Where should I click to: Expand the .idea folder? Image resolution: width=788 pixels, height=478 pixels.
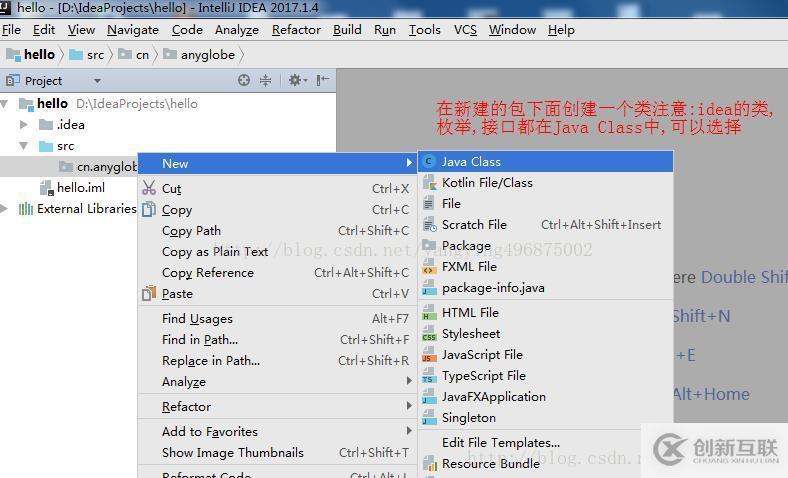coord(23,125)
